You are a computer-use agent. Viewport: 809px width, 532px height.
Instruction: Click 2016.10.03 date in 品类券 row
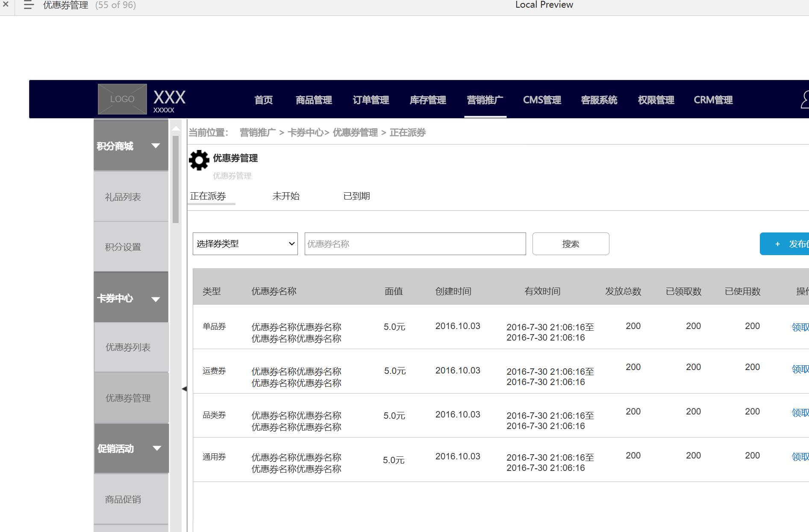pos(458,414)
